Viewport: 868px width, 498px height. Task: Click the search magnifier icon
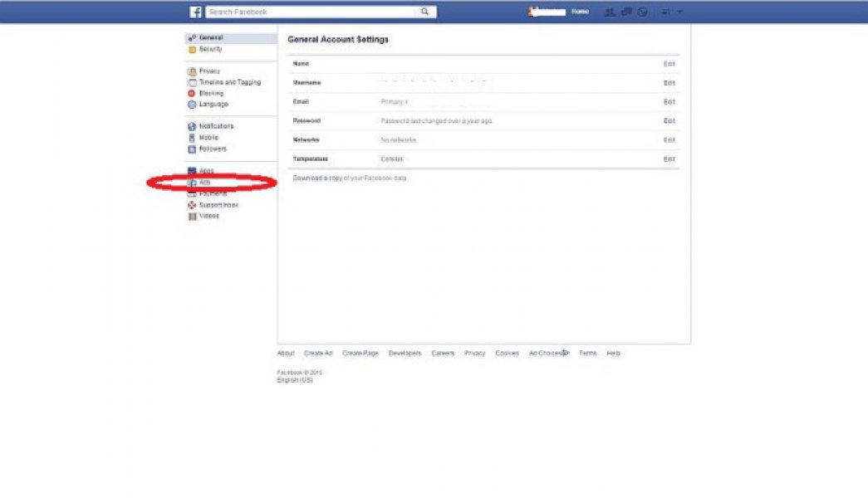click(x=424, y=12)
